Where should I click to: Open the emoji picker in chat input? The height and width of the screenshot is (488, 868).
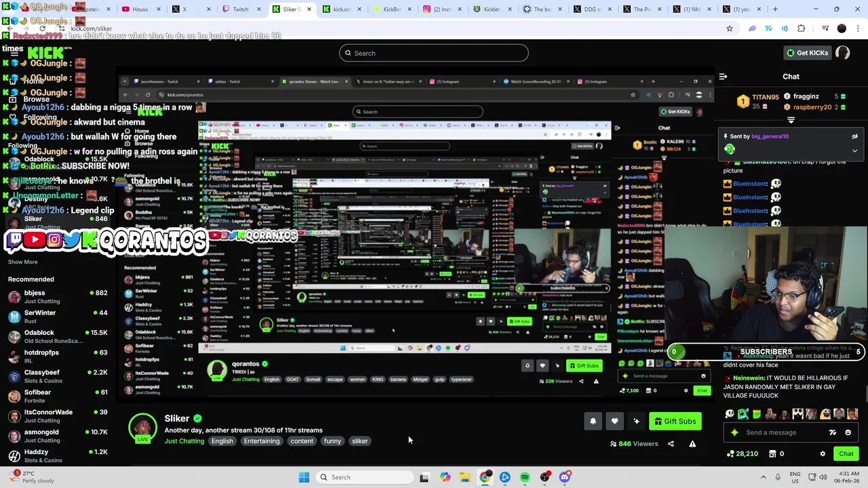point(848,432)
